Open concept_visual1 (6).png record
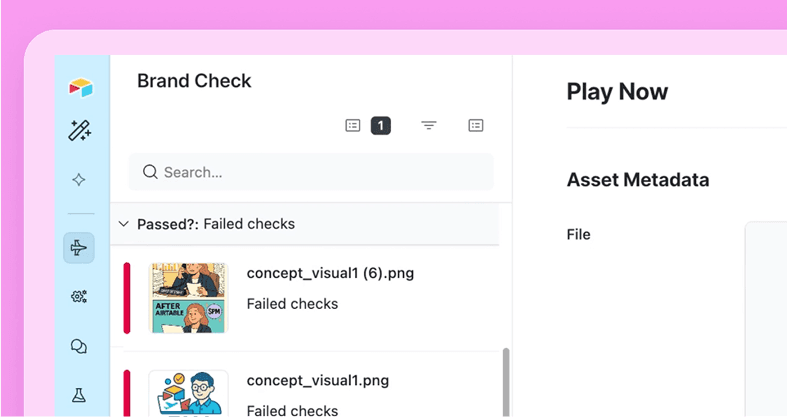Screen dimensions: 787x417 click(330, 273)
